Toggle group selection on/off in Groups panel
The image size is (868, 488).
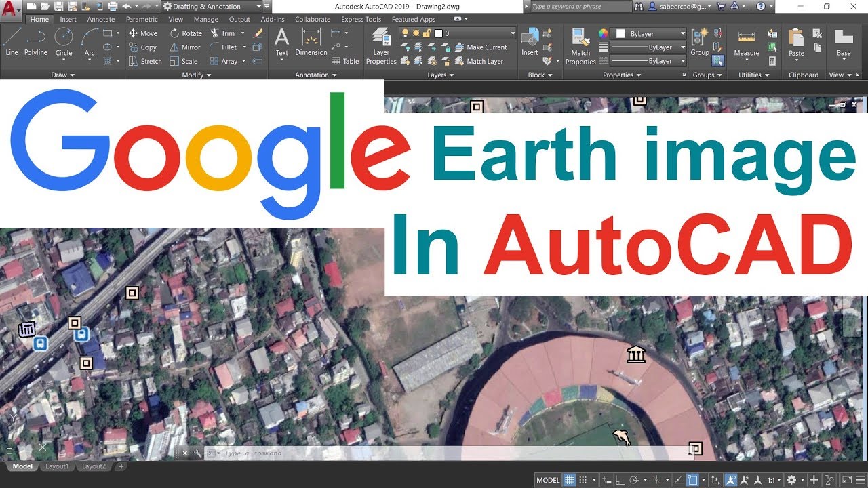pyautogui.click(x=717, y=61)
